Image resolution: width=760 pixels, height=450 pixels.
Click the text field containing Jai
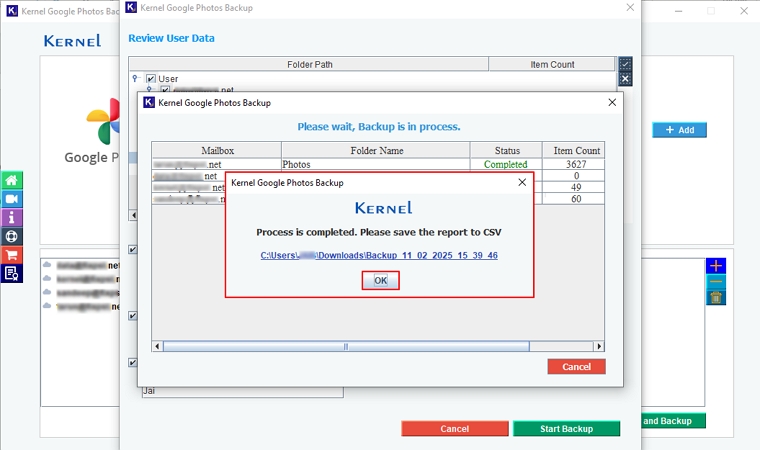pyautogui.click(x=243, y=392)
